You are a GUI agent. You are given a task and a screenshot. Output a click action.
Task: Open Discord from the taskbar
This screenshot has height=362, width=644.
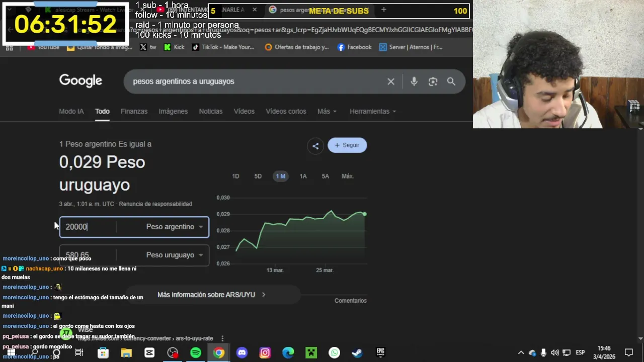pyautogui.click(x=242, y=353)
